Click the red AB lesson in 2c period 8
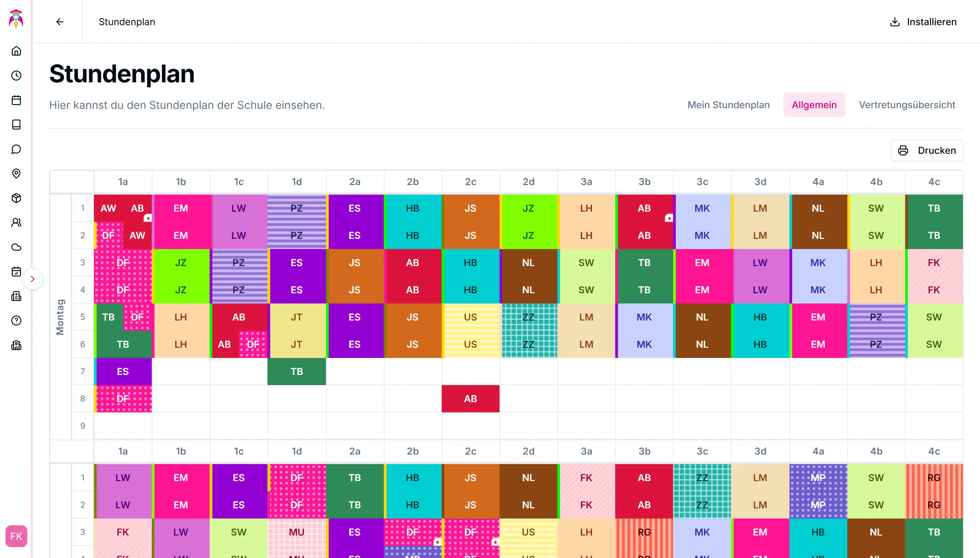 coord(470,398)
